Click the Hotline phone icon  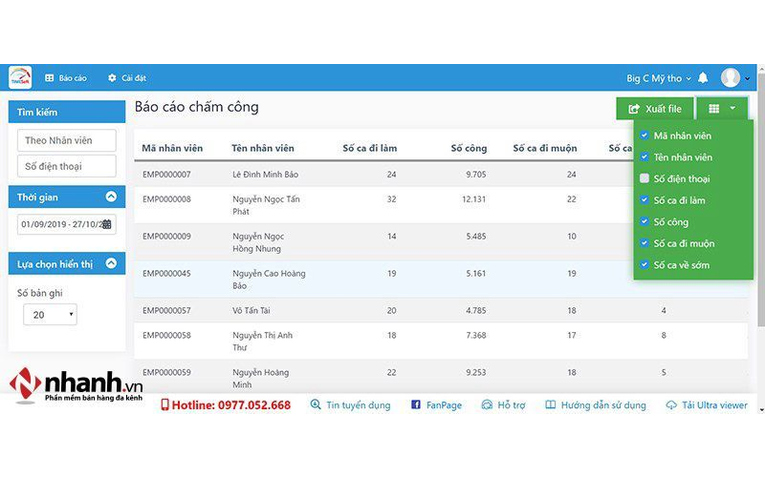pyautogui.click(x=165, y=404)
